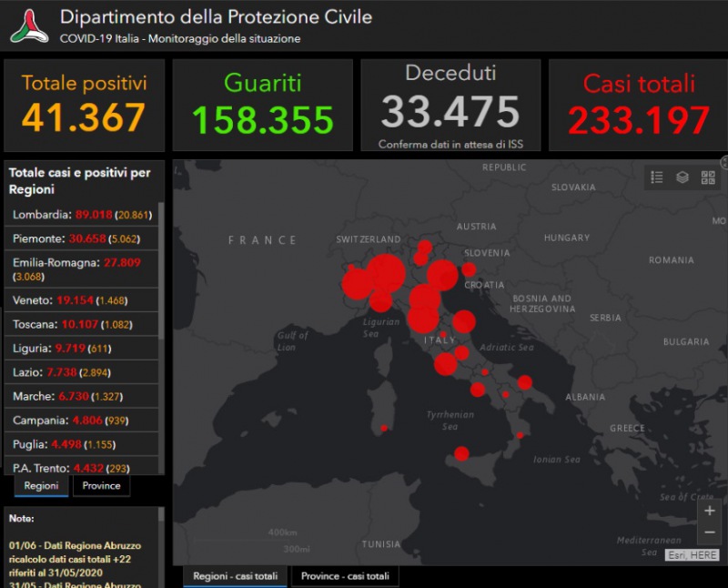This screenshot has height=588, width=728.
Task: Zoom in on the map
Action: pyautogui.click(x=710, y=511)
